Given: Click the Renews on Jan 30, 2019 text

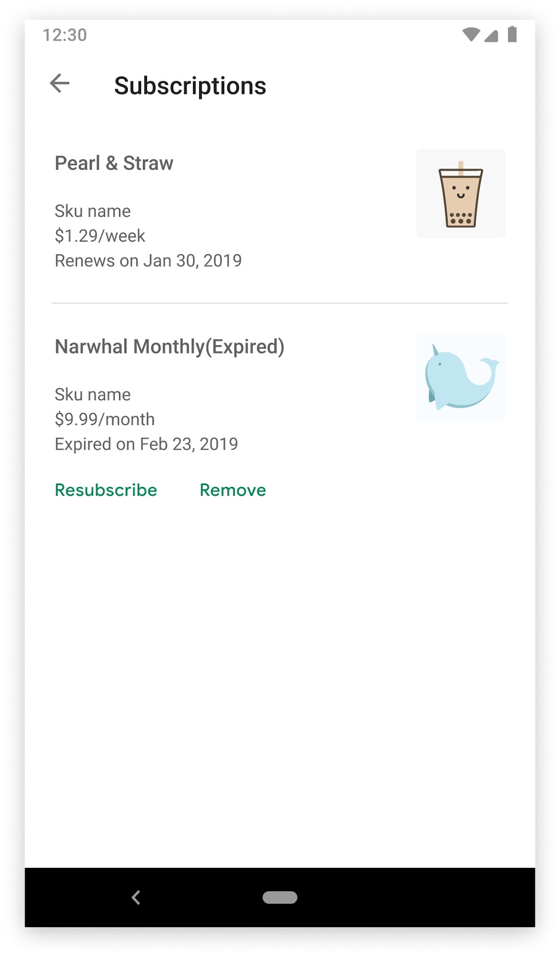Looking at the screenshot, I should (148, 261).
